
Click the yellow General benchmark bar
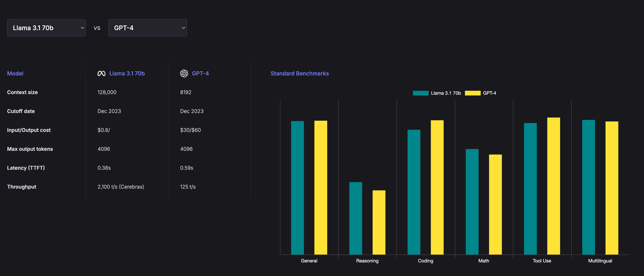tap(320, 187)
